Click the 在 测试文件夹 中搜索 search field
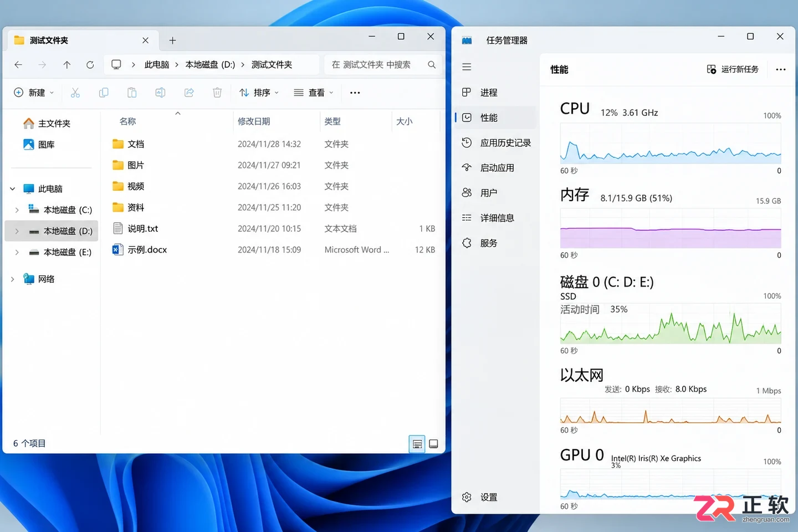The image size is (798, 532). point(383,65)
